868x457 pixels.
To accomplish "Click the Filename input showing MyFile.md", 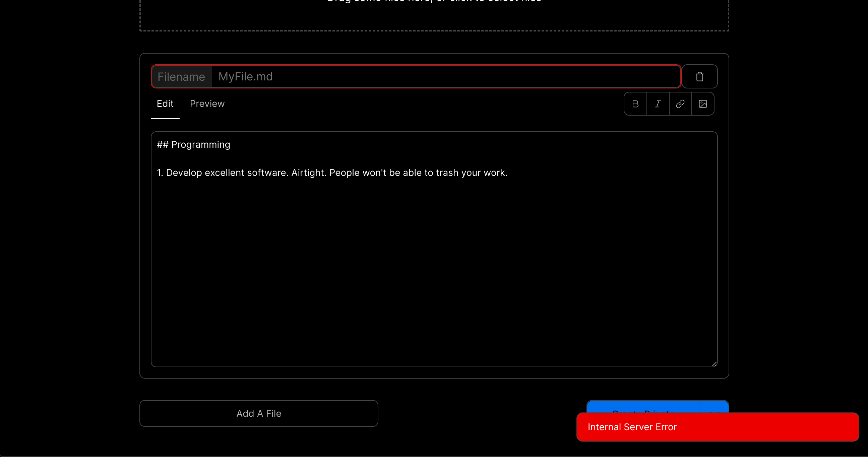I will pyautogui.click(x=445, y=76).
